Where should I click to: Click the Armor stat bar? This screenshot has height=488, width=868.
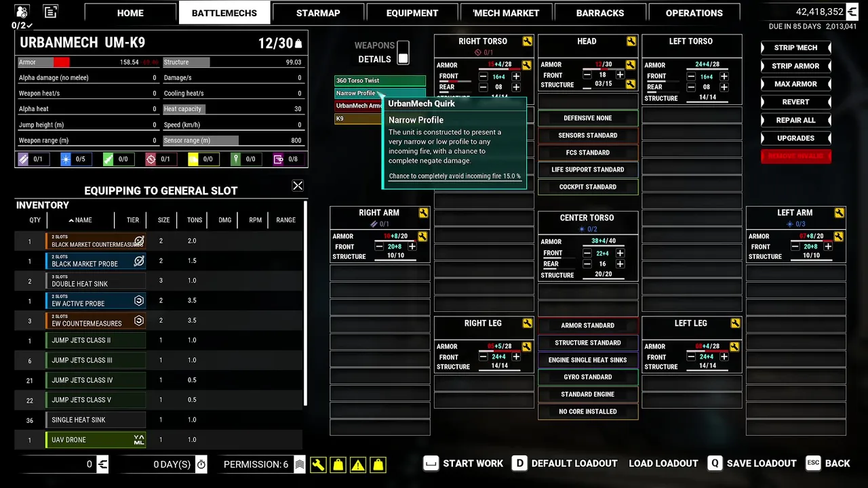[x=88, y=62]
